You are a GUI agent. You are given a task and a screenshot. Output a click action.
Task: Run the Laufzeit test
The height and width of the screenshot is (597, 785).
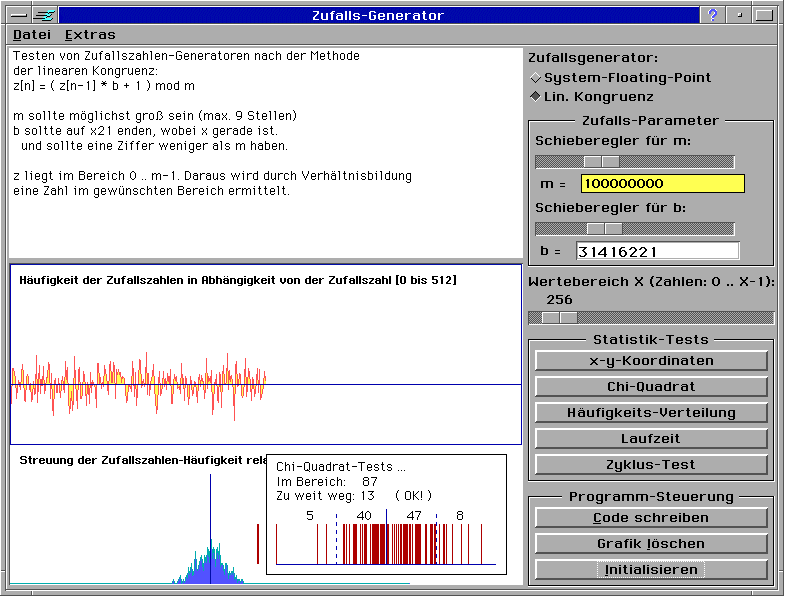click(651, 439)
